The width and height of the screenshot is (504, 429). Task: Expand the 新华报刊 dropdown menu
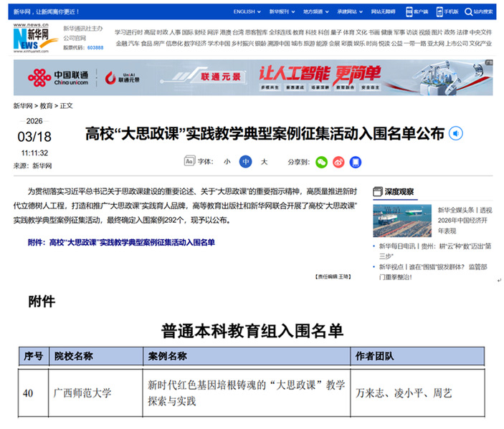pyautogui.click(x=282, y=12)
